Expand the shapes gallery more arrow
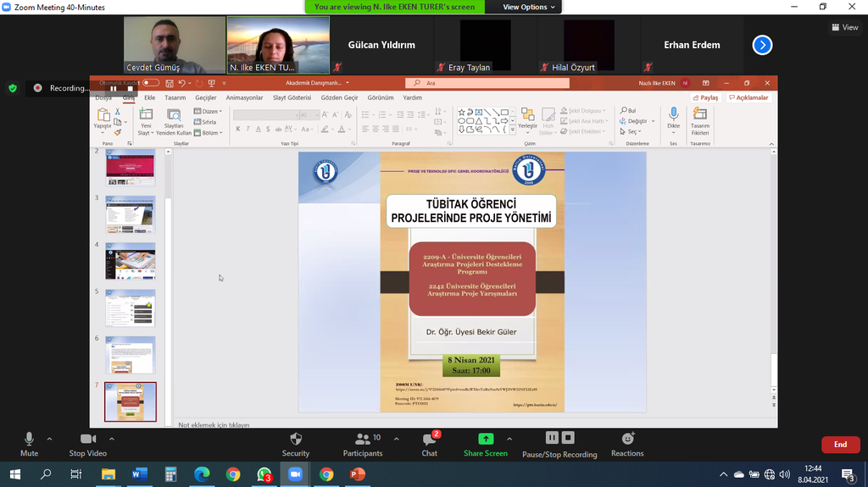Screen dimensions: 868x487 point(513,130)
